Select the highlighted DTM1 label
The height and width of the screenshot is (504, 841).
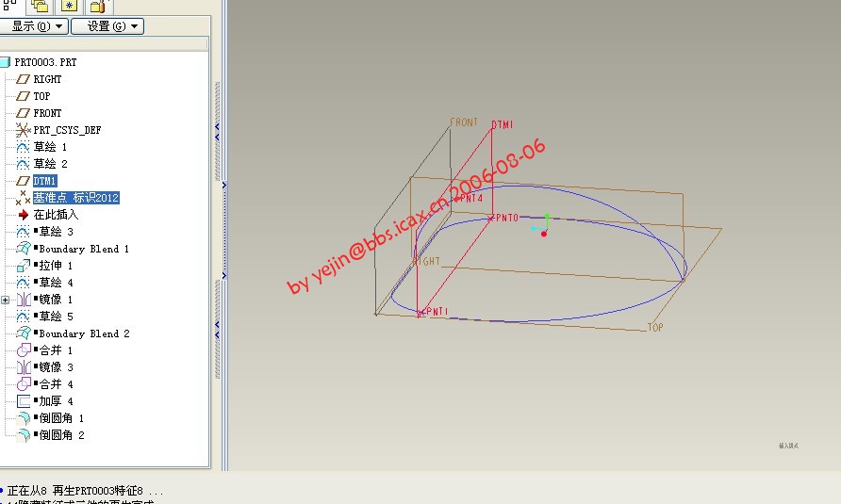(x=44, y=181)
